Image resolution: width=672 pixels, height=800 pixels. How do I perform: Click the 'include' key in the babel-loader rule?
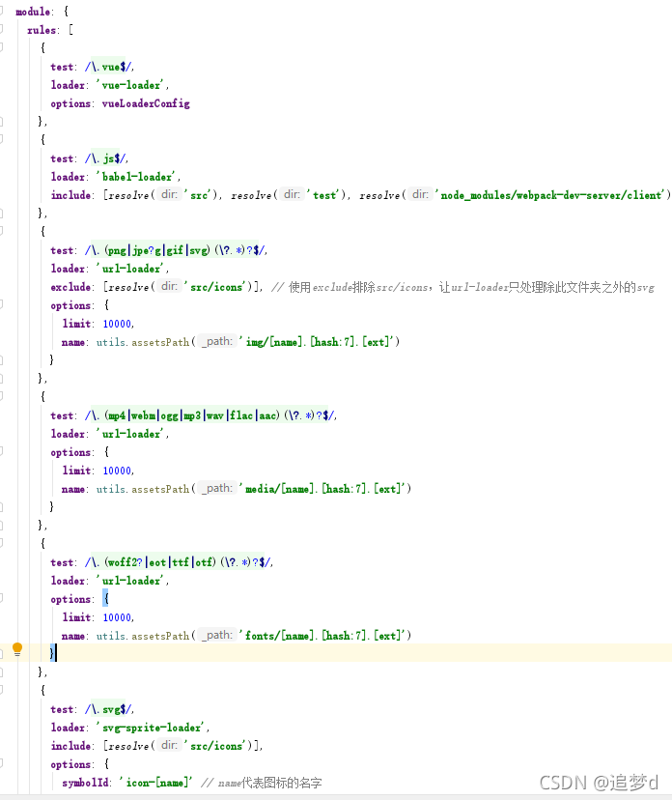coord(70,195)
